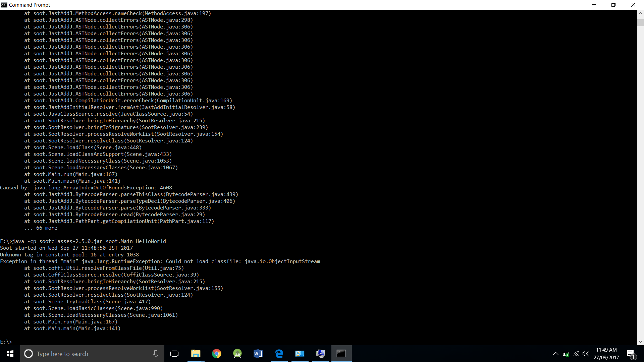Click the volume speaker tray icon
Viewport: 644px width, 362px height.
586,354
